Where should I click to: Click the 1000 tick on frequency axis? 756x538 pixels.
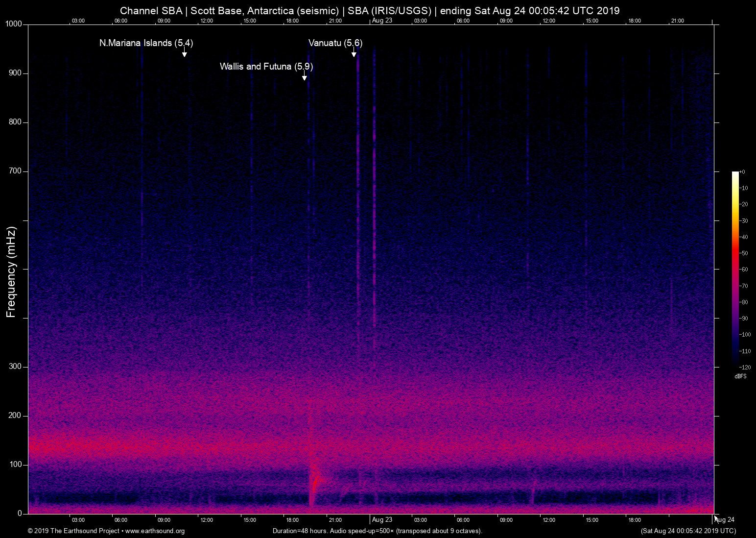[x=14, y=24]
